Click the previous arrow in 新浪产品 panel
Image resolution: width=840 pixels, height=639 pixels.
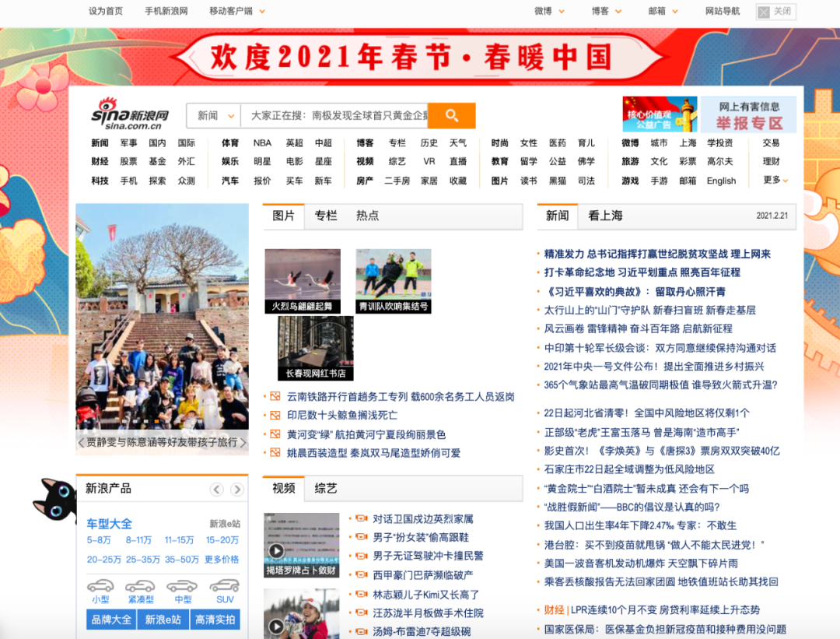[x=216, y=489]
